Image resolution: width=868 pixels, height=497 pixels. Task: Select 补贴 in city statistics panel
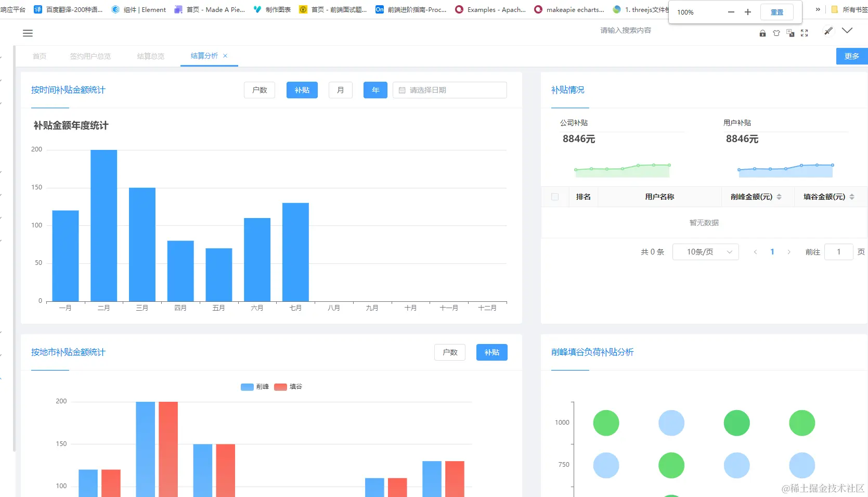point(492,352)
